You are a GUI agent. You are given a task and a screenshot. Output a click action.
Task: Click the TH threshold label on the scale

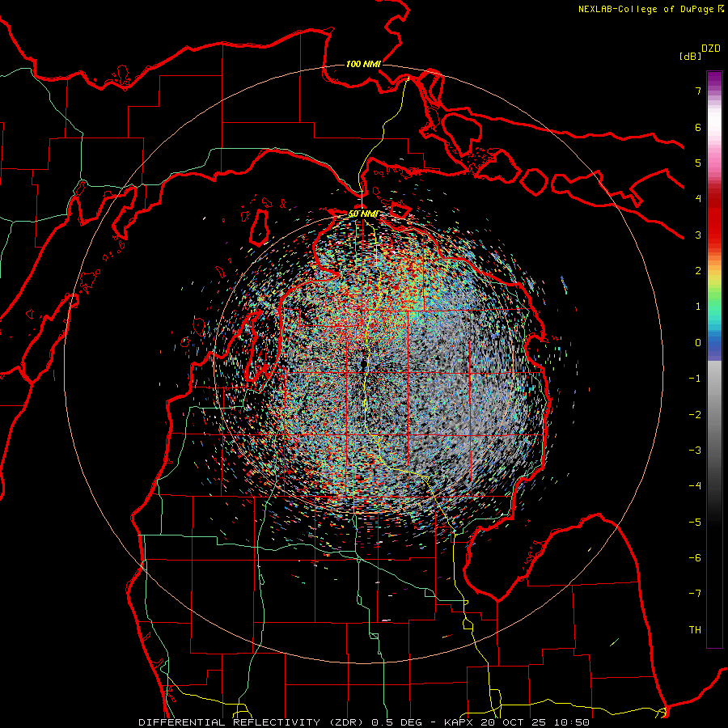pos(695,630)
